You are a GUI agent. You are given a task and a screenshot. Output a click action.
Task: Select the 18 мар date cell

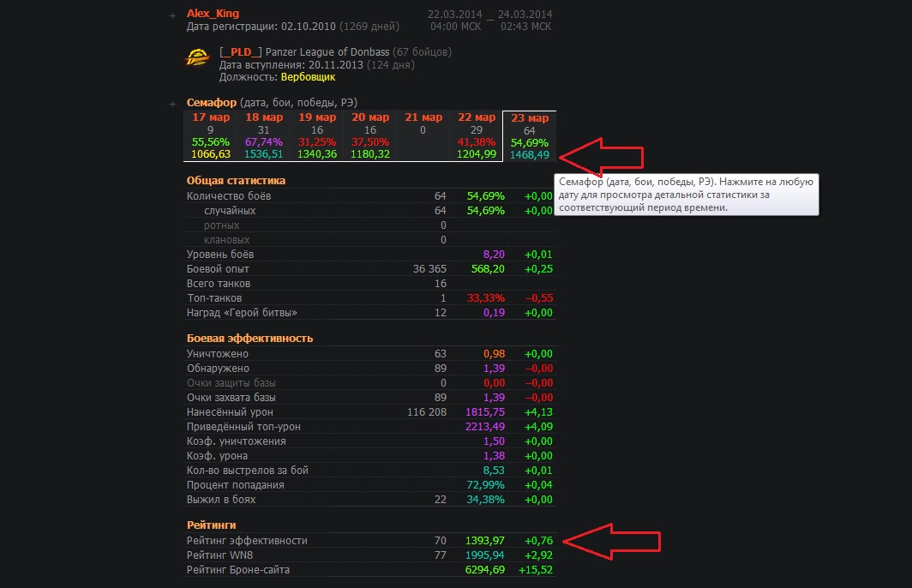click(x=263, y=135)
